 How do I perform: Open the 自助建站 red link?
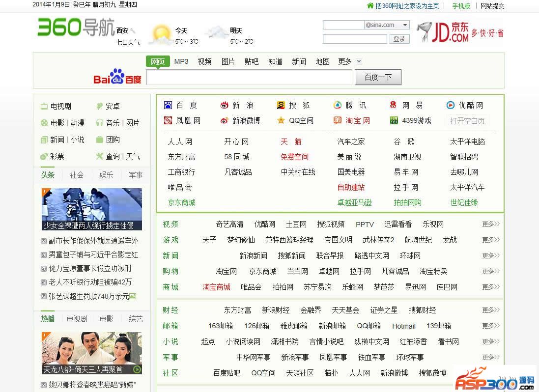point(351,187)
